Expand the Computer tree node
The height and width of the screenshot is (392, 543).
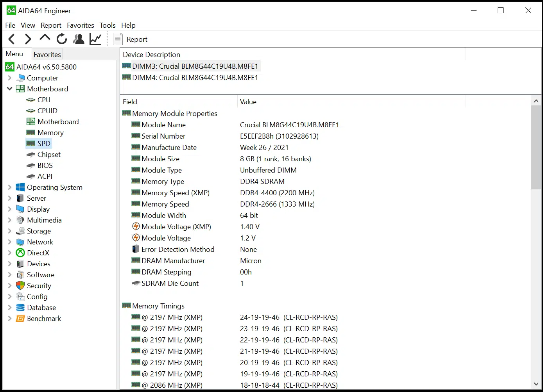pyautogui.click(x=10, y=78)
